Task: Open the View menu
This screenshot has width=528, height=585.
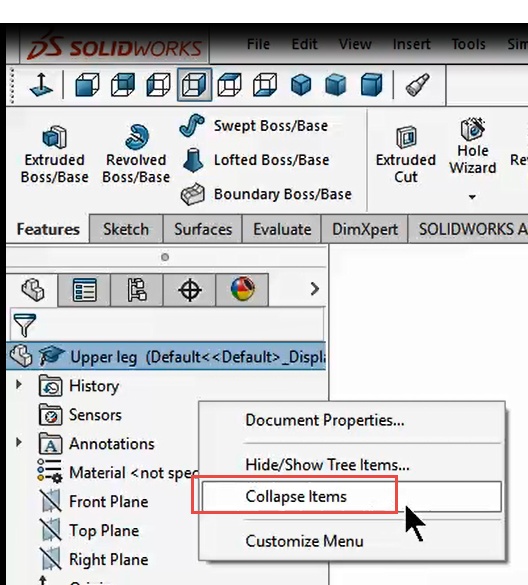Action: (355, 44)
